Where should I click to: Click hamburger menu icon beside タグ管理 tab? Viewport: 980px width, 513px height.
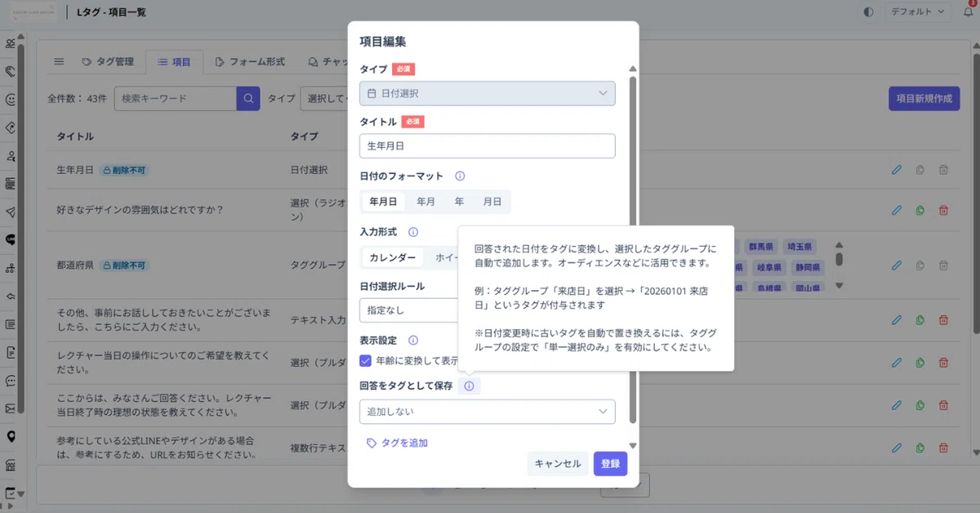click(59, 61)
